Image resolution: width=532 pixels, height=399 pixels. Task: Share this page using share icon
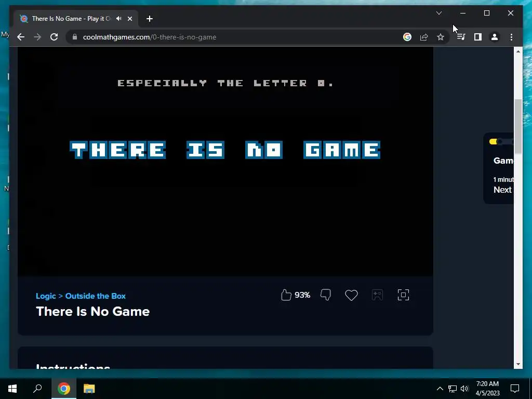click(x=424, y=37)
